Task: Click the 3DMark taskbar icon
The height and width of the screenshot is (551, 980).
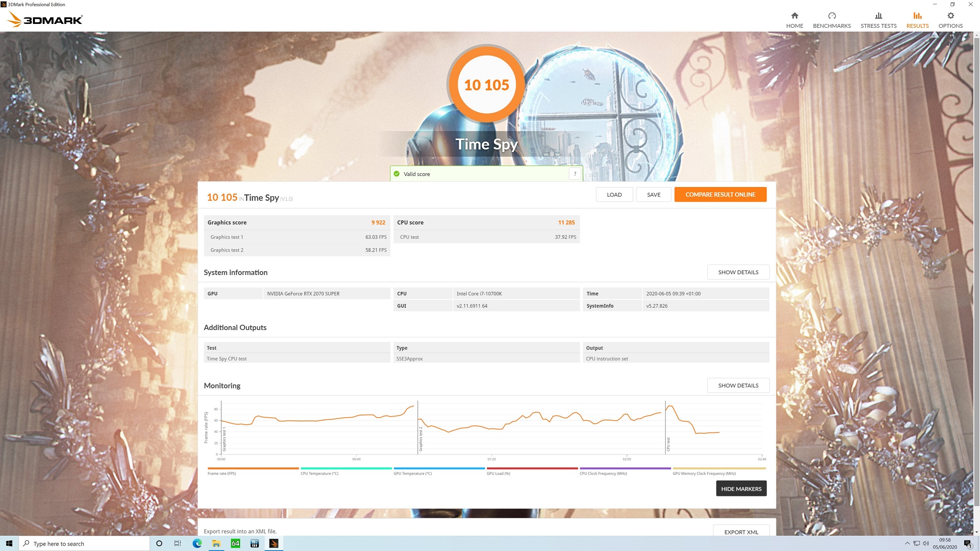Action: pos(274,543)
